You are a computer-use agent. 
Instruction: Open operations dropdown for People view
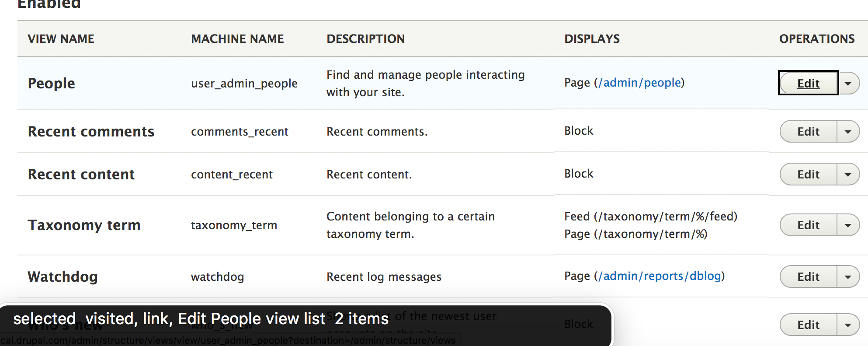click(x=848, y=83)
